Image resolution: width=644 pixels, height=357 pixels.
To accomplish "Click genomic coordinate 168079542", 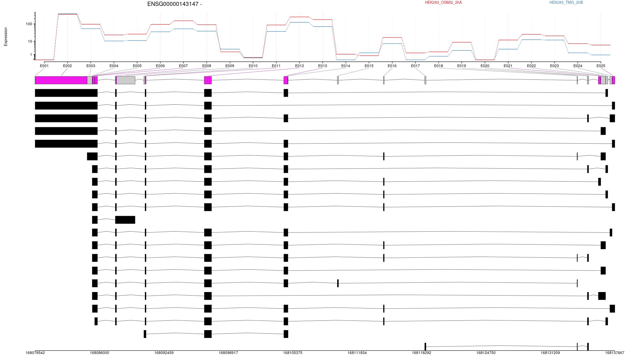I will 35,353.
